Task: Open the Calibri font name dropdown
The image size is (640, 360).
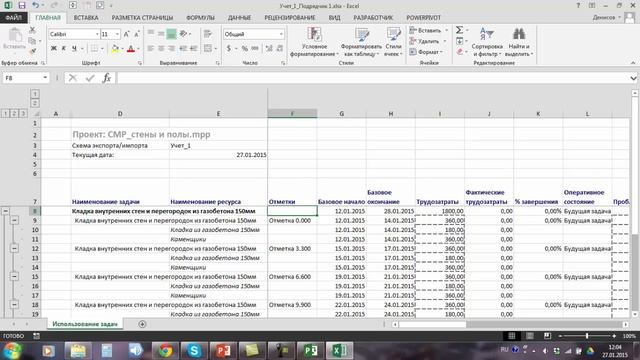Action: [x=97, y=34]
